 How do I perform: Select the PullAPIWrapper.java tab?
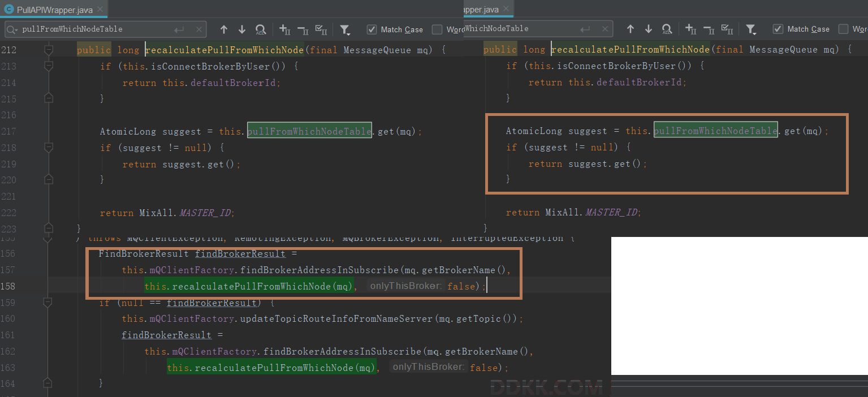pyautogui.click(x=53, y=9)
